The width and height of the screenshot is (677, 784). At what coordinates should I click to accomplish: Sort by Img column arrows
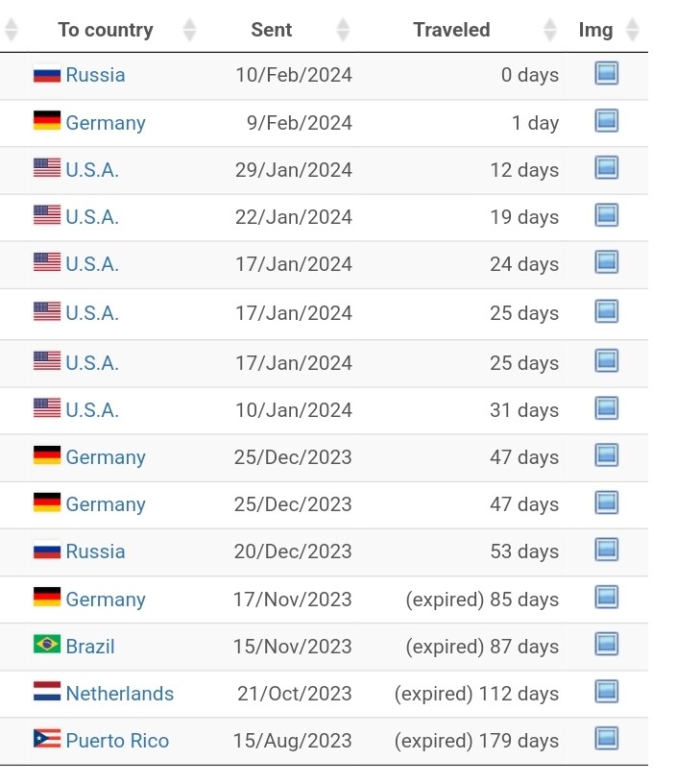pyautogui.click(x=632, y=30)
